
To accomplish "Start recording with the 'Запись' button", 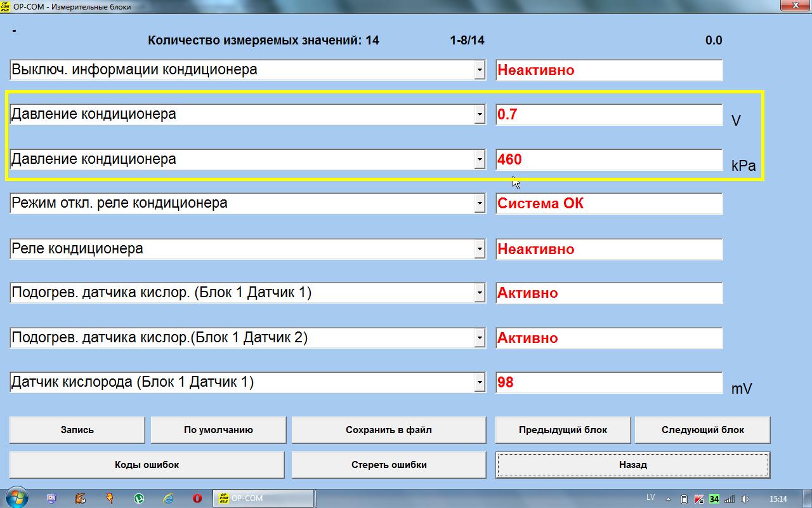I will pyautogui.click(x=77, y=430).
